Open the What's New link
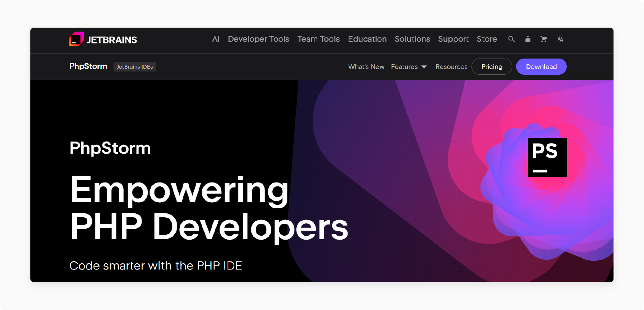Screen dimensions: 644x310 (366, 67)
